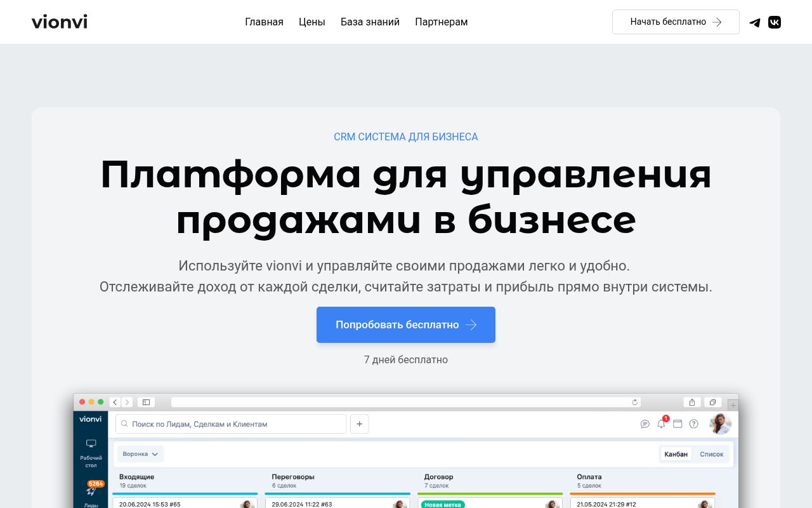Reload the page via the browser refresh icon
The height and width of the screenshot is (508, 812).
point(634,402)
